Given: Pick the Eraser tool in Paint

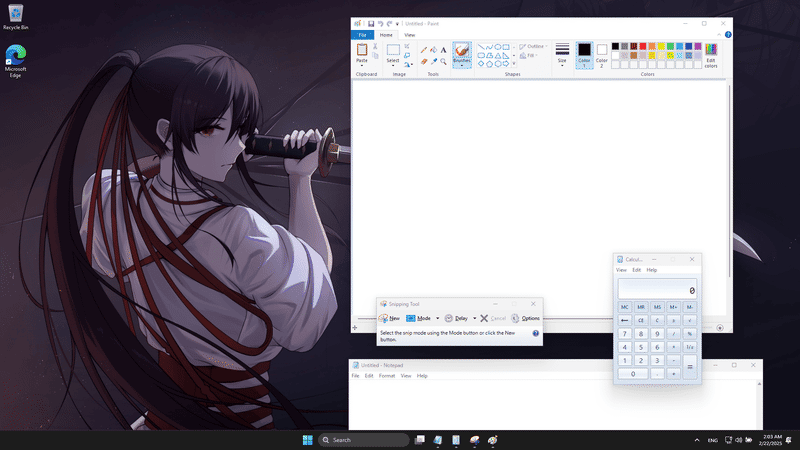Looking at the screenshot, I should pyautogui.click(x=423, y=61).
